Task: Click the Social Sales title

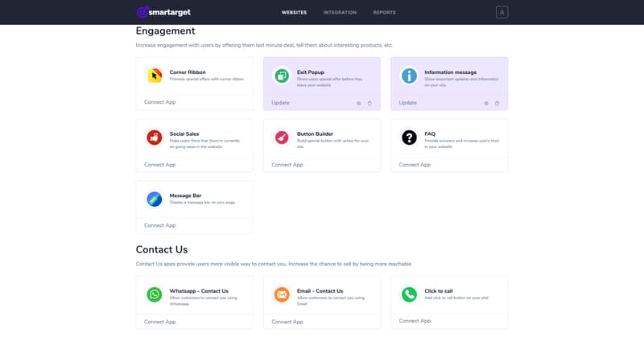Action: (x=184, y=134)
